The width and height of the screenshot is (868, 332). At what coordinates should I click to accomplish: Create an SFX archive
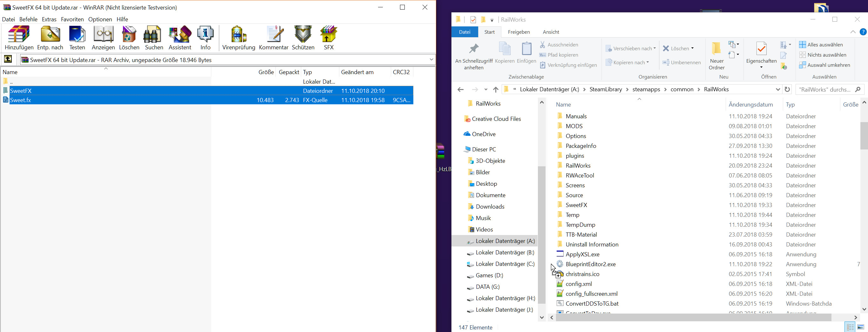point(329,38)
